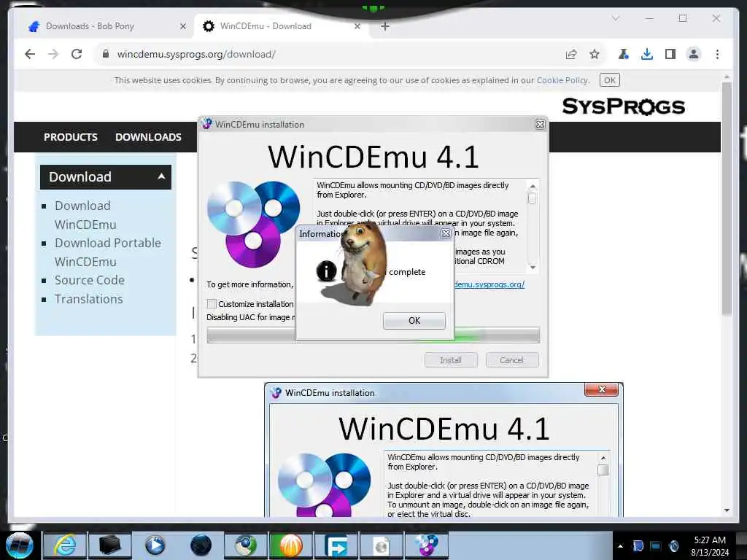The image size is (747, 560).
Task: Click the blue arrow taskbar icon
Action: tap(336, 545)
